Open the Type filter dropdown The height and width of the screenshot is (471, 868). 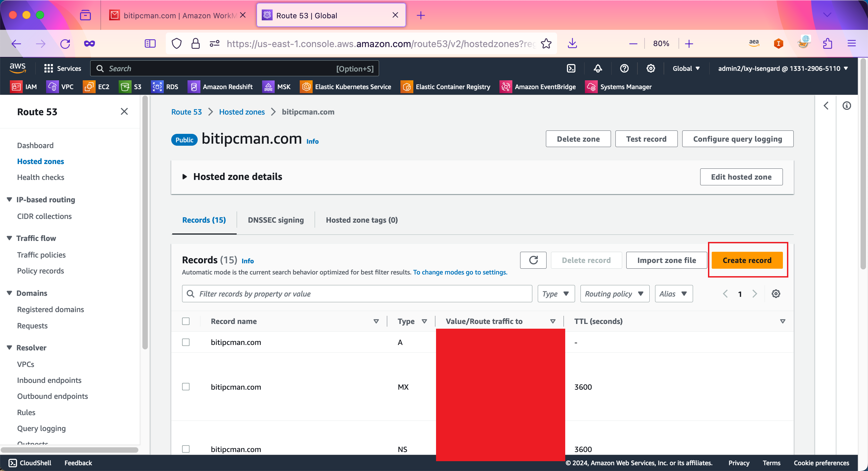click(556, 294)
